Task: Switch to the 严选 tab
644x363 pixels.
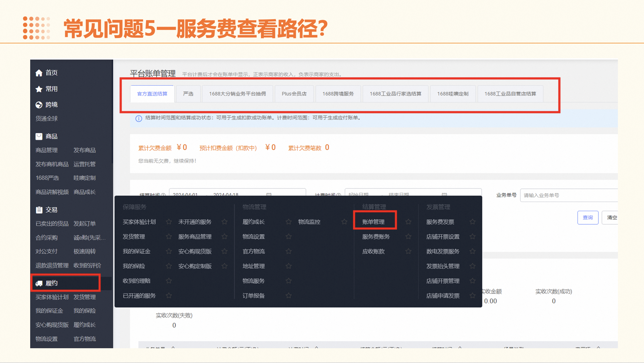Action: [188, 94]
